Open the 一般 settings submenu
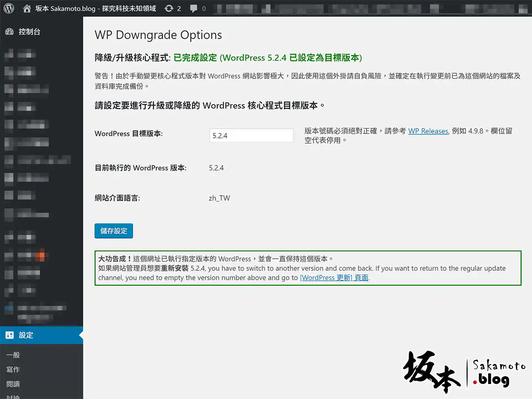This screenshot has width=532, height=399. coord(13,355)
